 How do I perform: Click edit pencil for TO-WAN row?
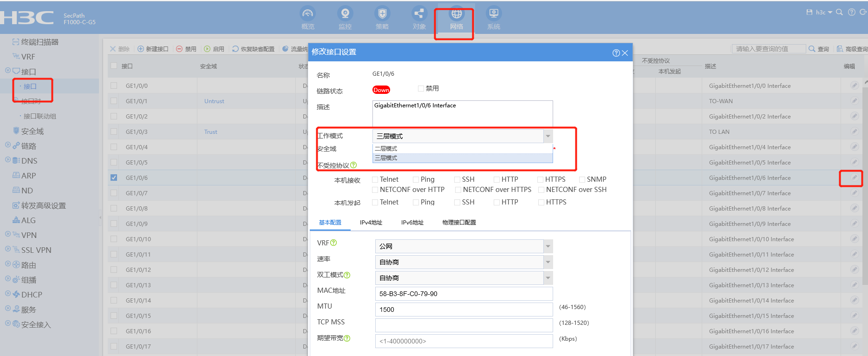(854, 101)
